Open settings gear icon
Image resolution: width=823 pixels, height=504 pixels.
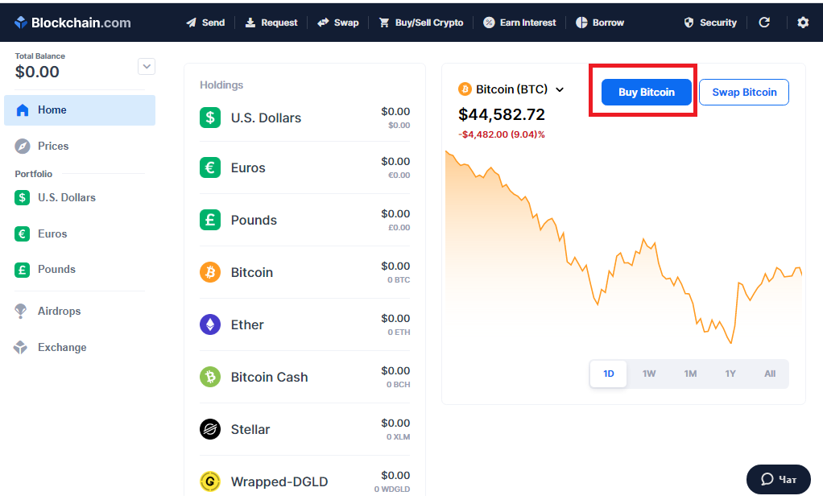pyautogui.click(x=803, y=23)
